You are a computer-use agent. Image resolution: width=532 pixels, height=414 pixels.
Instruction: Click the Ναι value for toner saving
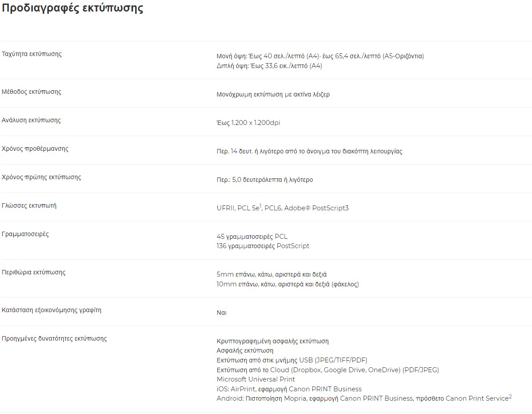[221, 313]
